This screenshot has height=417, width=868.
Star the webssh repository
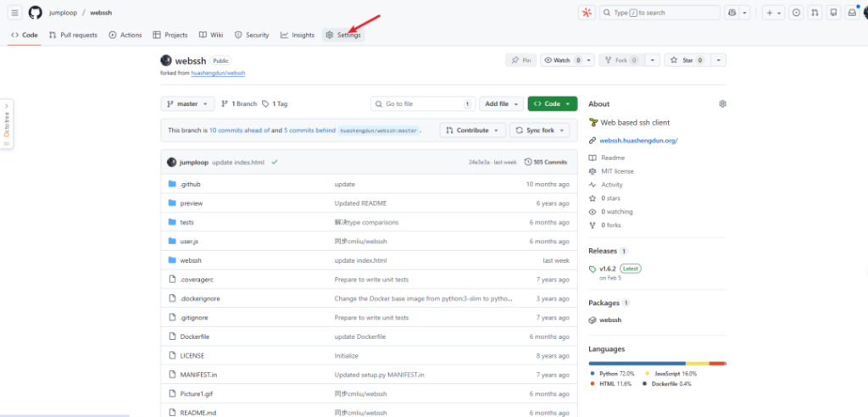pos(687,60)
